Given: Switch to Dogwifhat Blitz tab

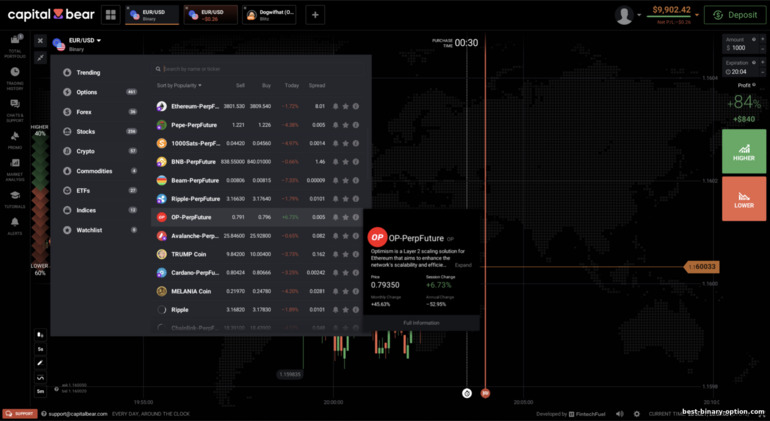Looking at the screenshot, I should coord(271,15).
